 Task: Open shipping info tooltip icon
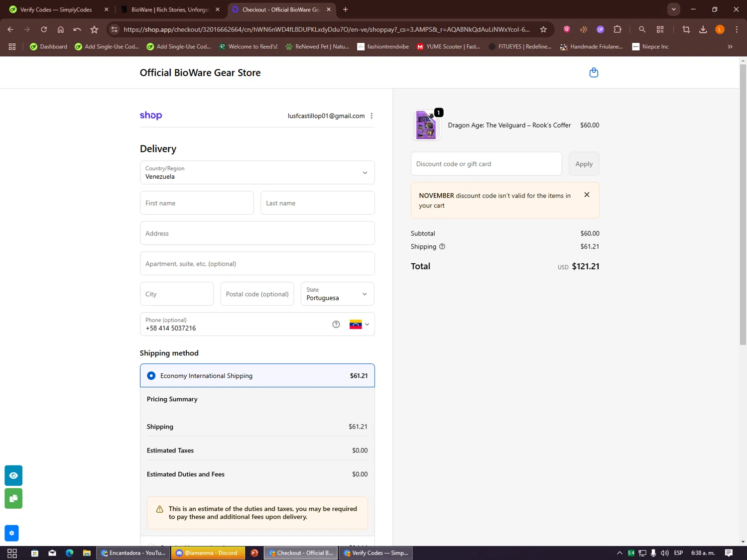tap(442, 246)
